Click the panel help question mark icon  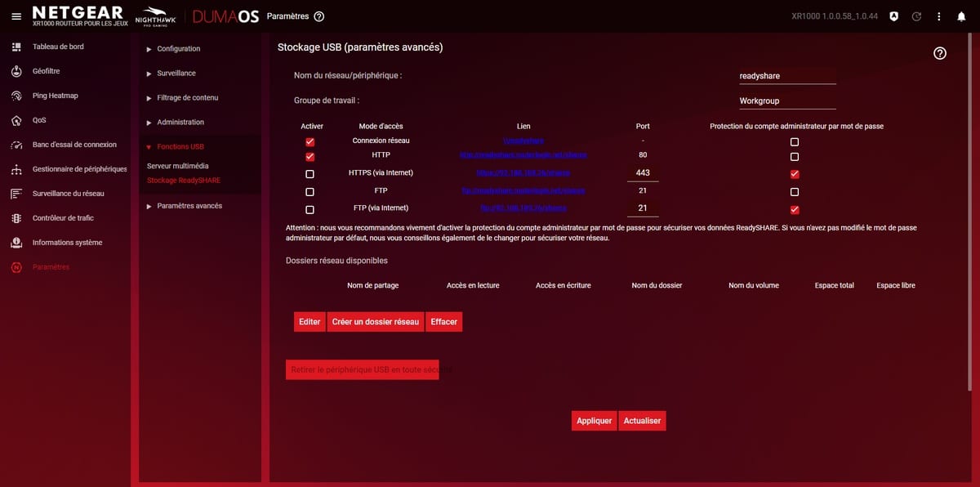[940, 53]
